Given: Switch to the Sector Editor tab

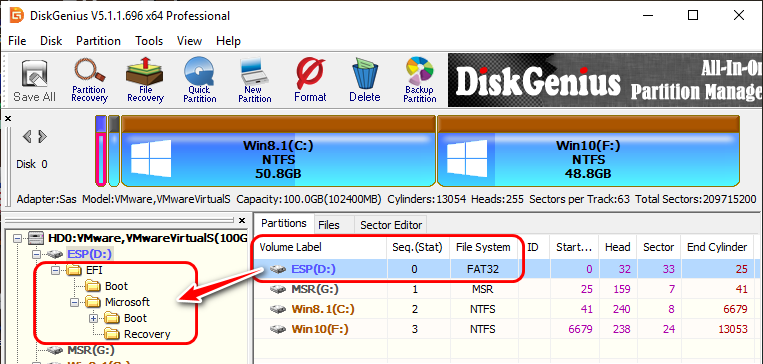Looking at the screenshot, I should click(x=391, y=225).
